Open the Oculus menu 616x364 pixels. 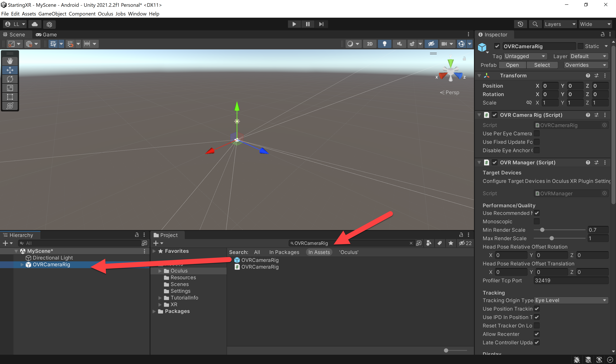tap(105, 14)
